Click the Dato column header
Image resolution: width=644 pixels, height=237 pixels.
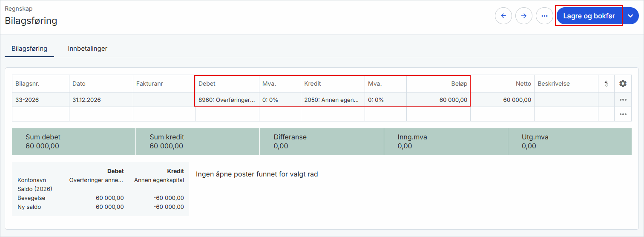101,84
